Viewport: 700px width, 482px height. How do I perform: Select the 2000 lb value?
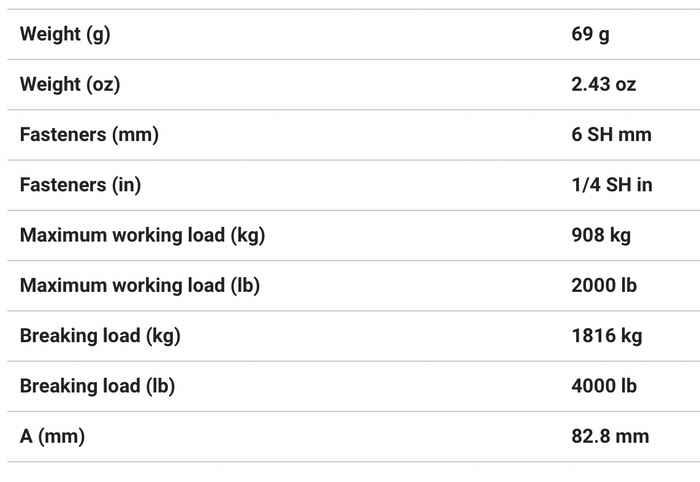point(604,286)
